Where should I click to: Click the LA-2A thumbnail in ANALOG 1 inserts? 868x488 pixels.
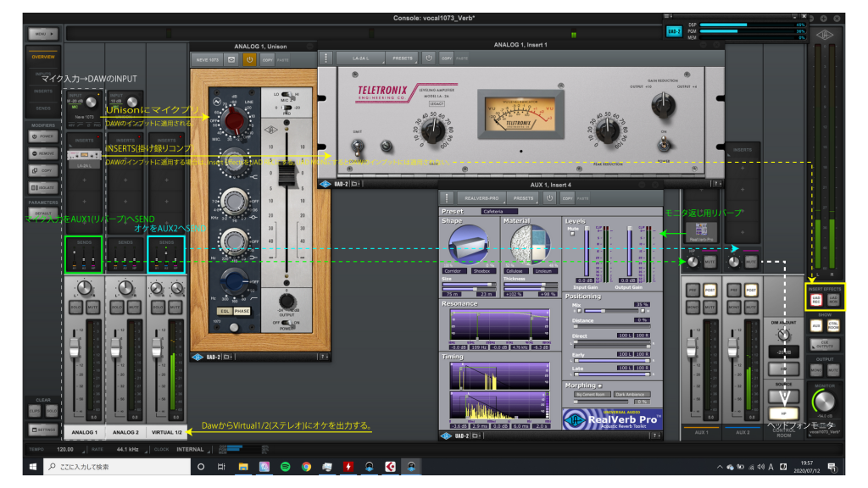(x=83, y=155)
